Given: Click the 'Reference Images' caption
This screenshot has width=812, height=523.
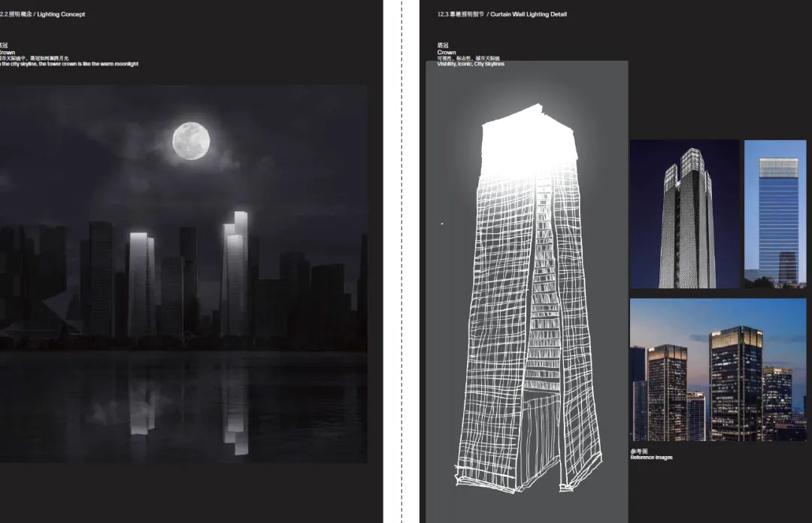Looking at the screenshot, I should [x=651, y=458].
